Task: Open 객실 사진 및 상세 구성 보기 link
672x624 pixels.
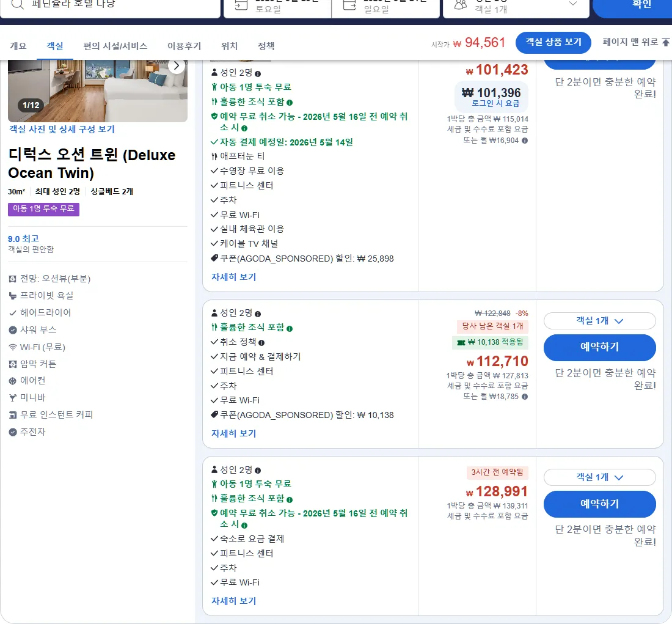Action: (x=62, y=129)
